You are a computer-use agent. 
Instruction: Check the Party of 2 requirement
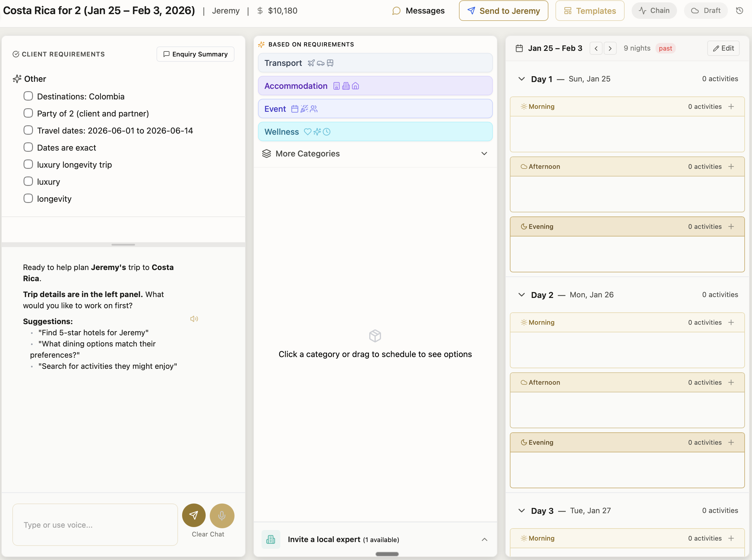[28, 113]
